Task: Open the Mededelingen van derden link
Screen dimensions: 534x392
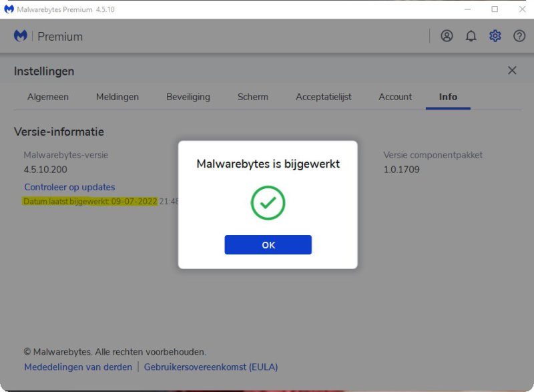Action: click(x=78, y=367)
